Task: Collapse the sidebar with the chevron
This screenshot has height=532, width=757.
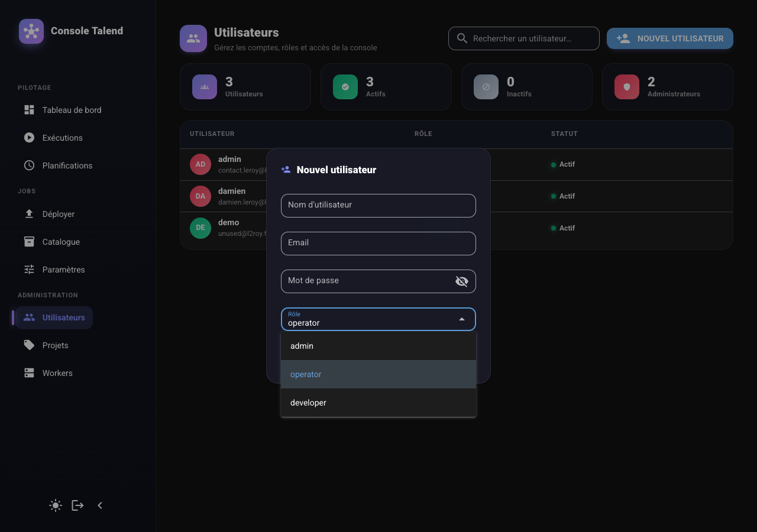Action: pos(100,505)
